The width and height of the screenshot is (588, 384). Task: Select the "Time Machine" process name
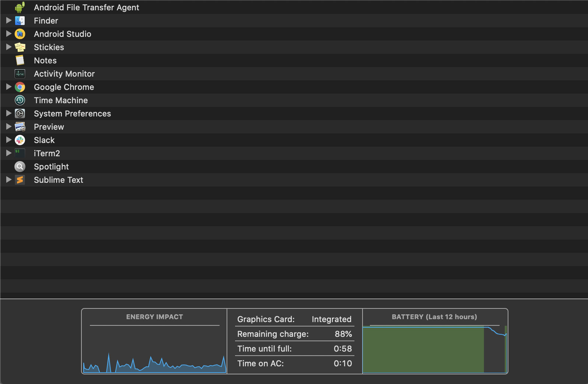(x=61, y=100)
